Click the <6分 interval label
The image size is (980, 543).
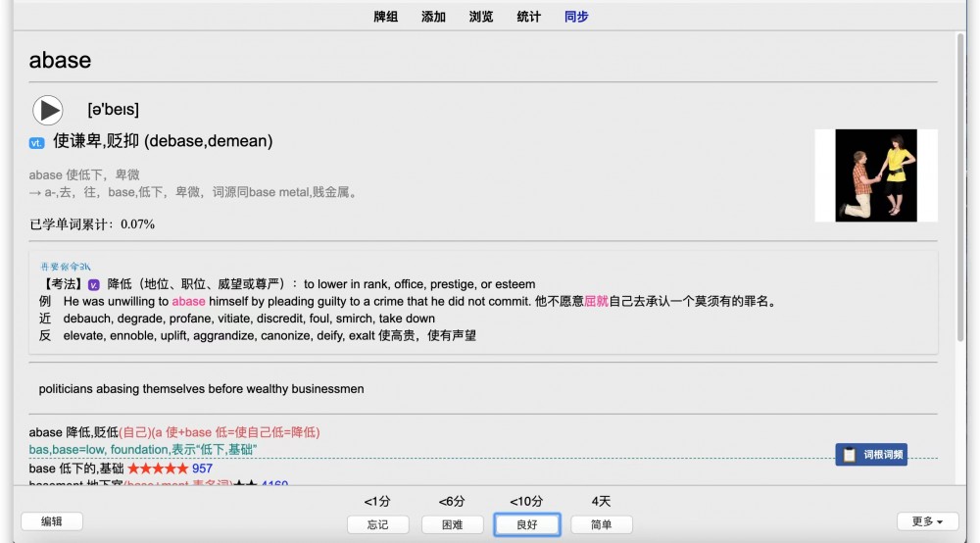pyautogui.click(x=452, y=501)
